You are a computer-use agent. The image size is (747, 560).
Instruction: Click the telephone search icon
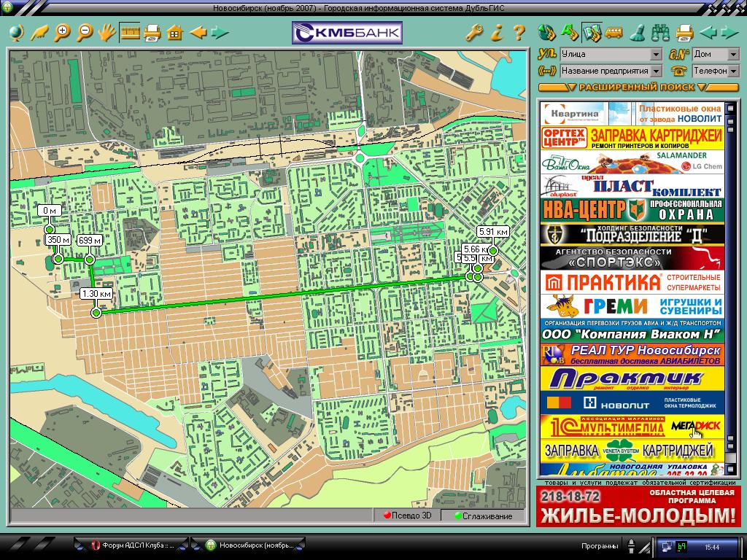pos(678,71)
